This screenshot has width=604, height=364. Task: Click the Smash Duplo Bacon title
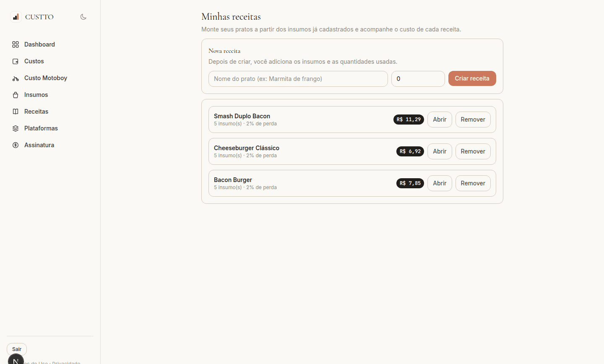tap(242, 116)
